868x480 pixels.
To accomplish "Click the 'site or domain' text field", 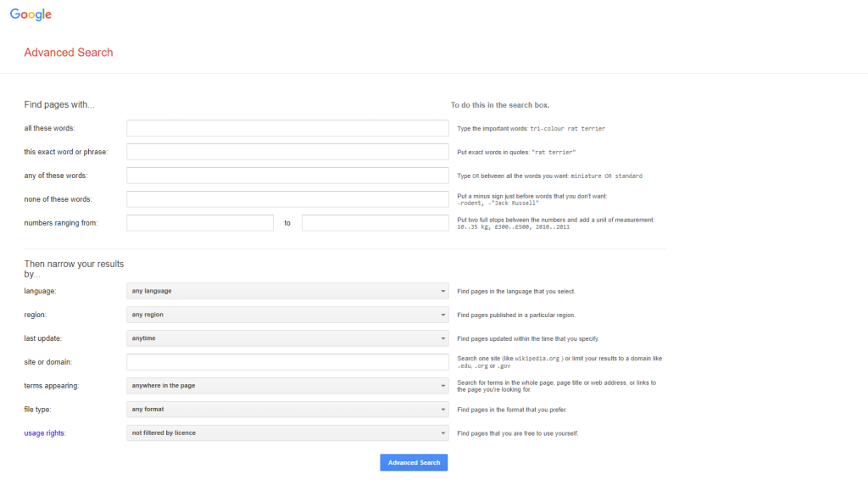I will click(x=287, y=362).
